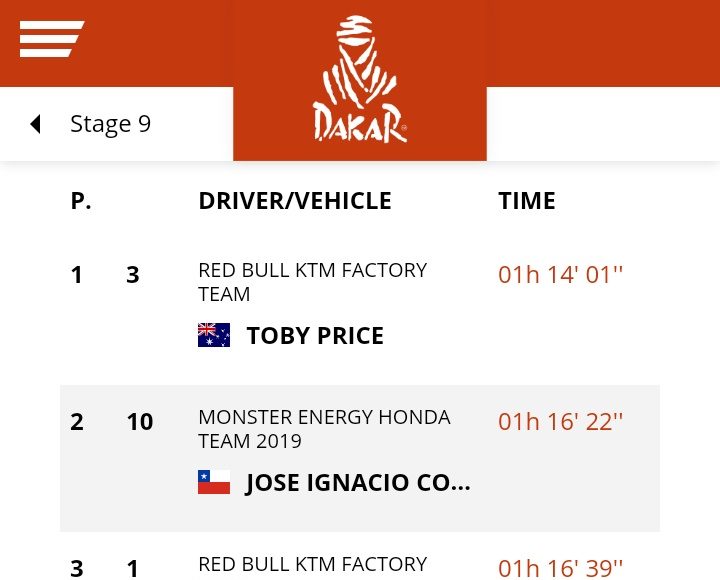The height and width of the screenshot is (580, 720).
Task: Click bib number 10 in second row
Action: [140, 422]
